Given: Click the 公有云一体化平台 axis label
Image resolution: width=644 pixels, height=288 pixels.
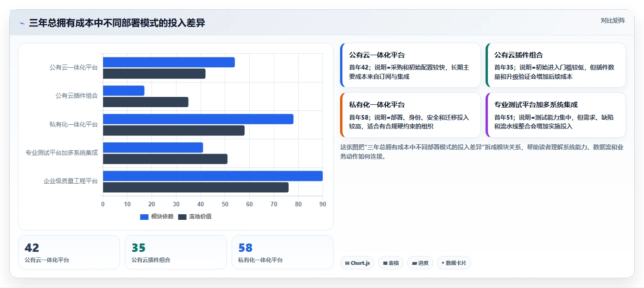Looking at the screenshot, I should click(x=73, y=67).
